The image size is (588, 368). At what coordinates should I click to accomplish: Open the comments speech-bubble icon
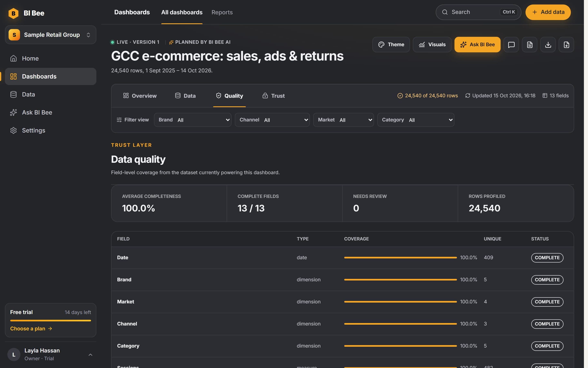pyautogui.click(x=511, y=45)
